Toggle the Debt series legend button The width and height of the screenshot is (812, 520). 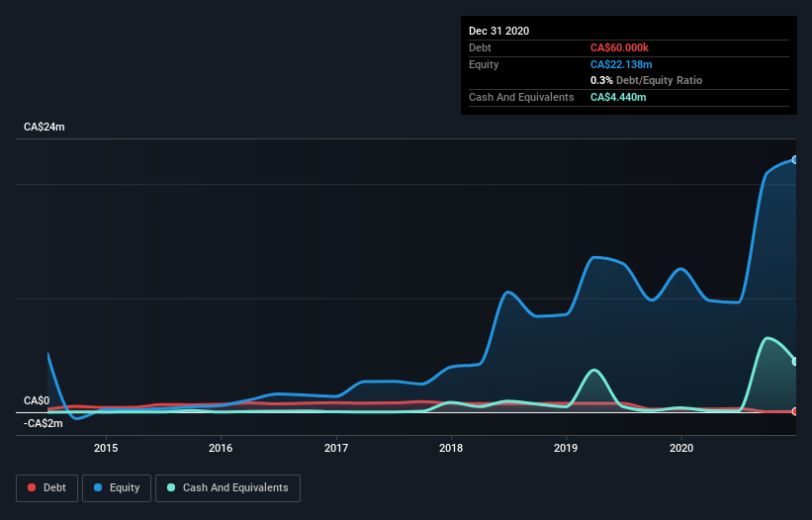[46, 488]
